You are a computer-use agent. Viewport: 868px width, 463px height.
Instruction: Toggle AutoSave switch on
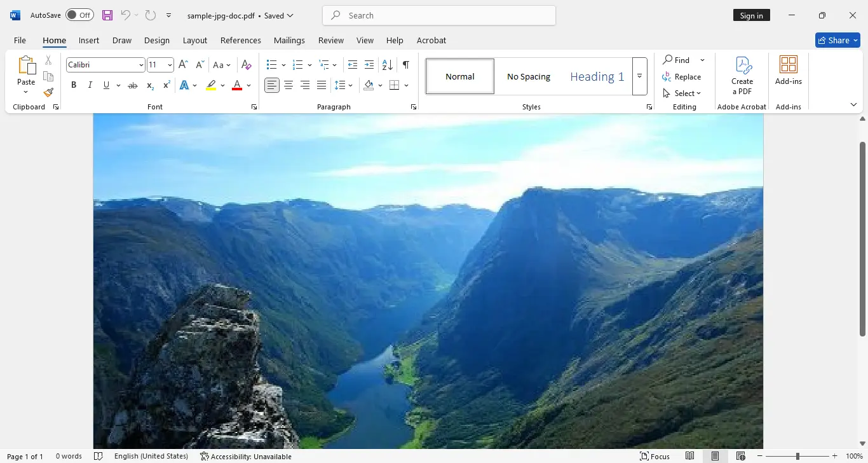point(79,15)
